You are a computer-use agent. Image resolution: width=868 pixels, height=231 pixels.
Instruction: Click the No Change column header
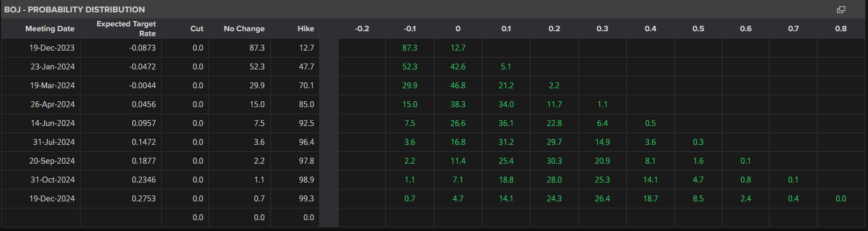coord(244,29)
